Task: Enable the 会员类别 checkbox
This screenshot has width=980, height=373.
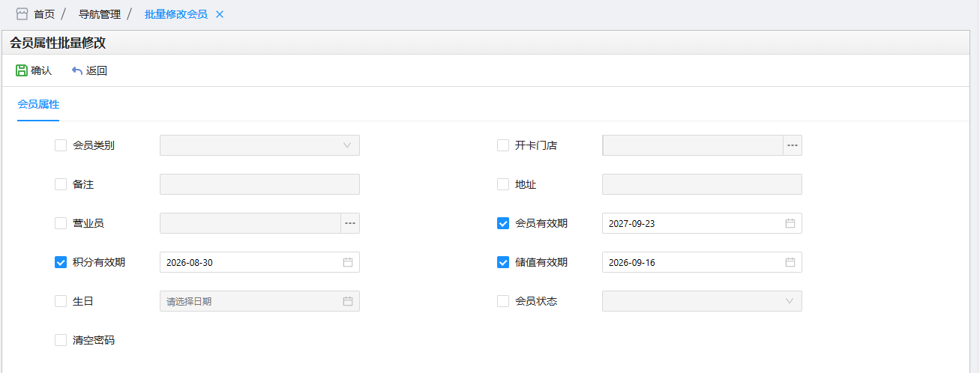Action: click(x=61, y=145)
